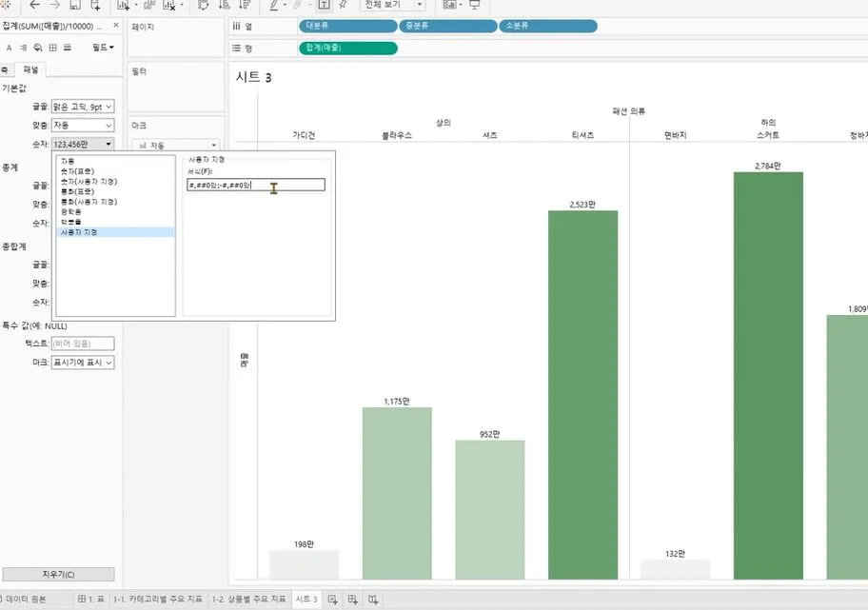Click the 소분류 pill on columns shelf
868x610 pixels.
tap(548, 26)
